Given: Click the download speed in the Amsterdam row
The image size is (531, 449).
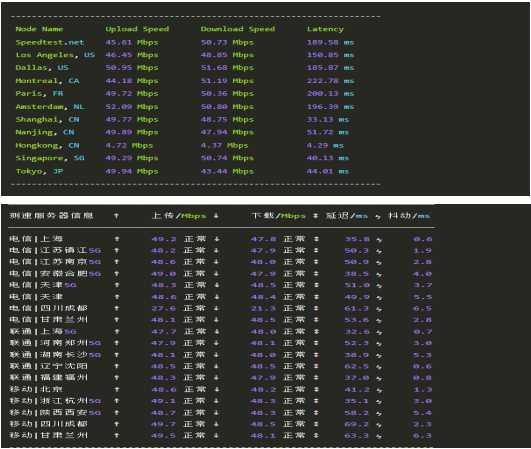Looking at the screenshot, I should point(227,107).
